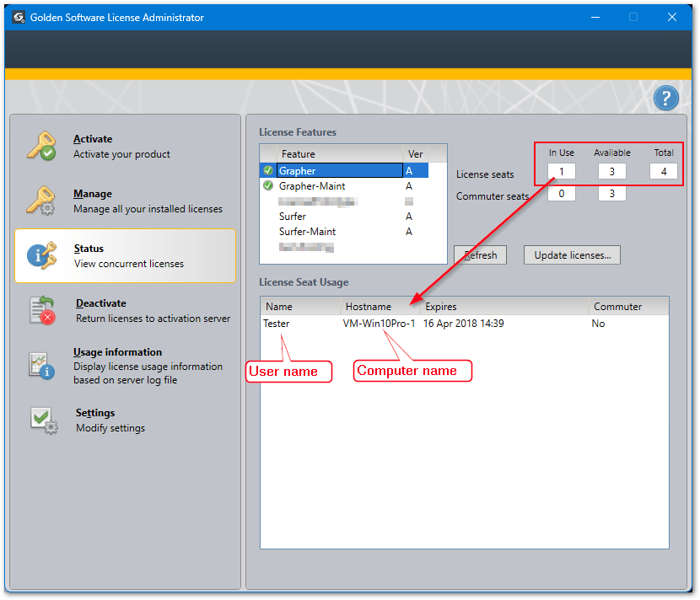This screenshot has width=700, height=600.
Task: Open Settings modify settings section
Action: 125,421
